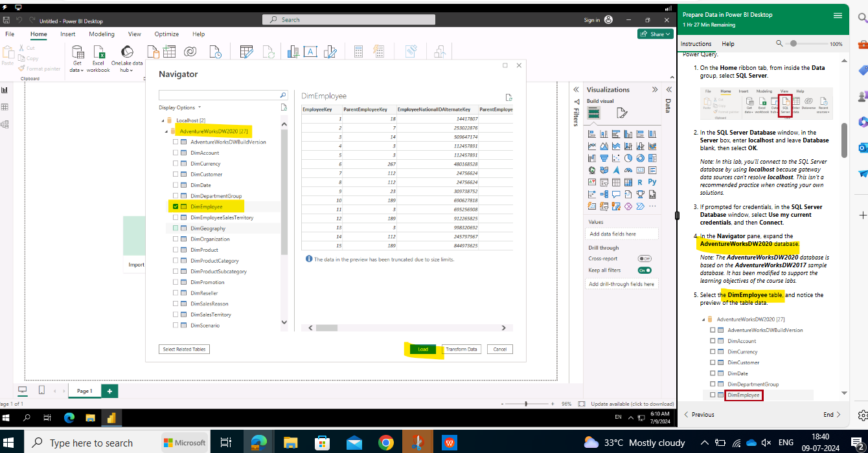The width and height of the screenshot is (868, 453).
Task: Click the lab instructions zoom slider
Action: [805, 43]
